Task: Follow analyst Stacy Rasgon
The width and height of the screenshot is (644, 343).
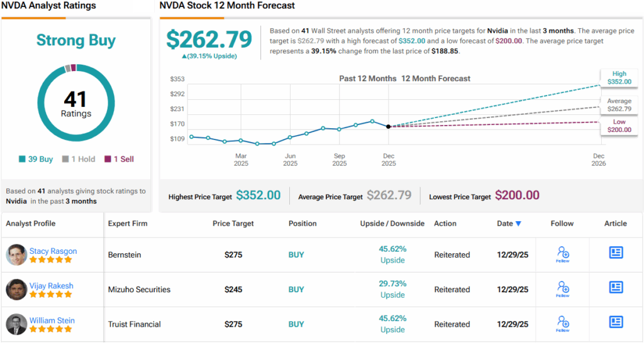Action: (x=562, y=254)
